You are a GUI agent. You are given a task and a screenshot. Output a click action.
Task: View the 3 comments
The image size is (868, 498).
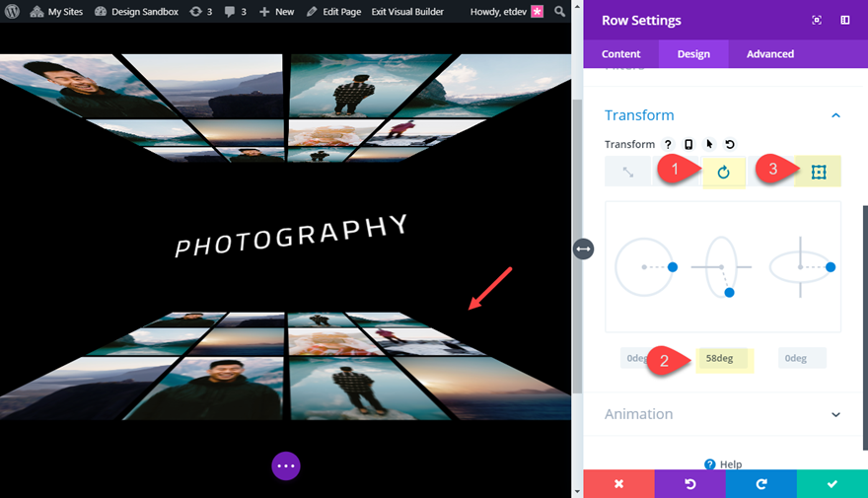pos(236,12)
